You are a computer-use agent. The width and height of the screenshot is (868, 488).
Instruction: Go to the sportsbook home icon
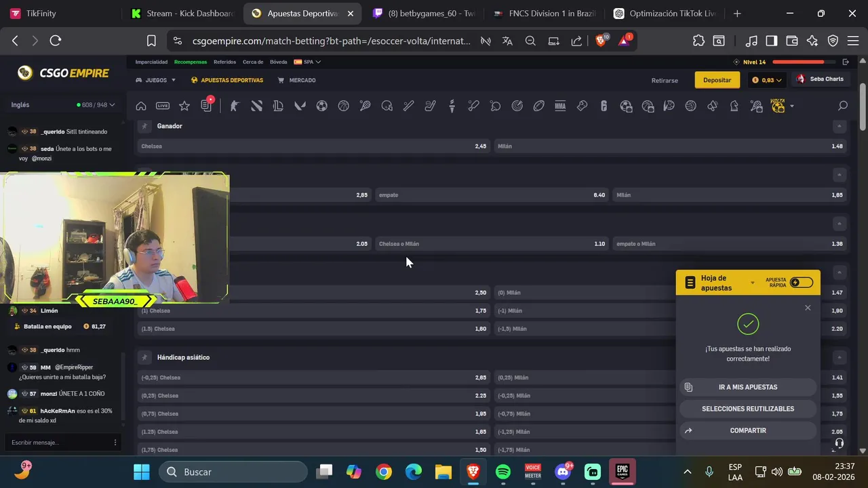pos(141,106)
